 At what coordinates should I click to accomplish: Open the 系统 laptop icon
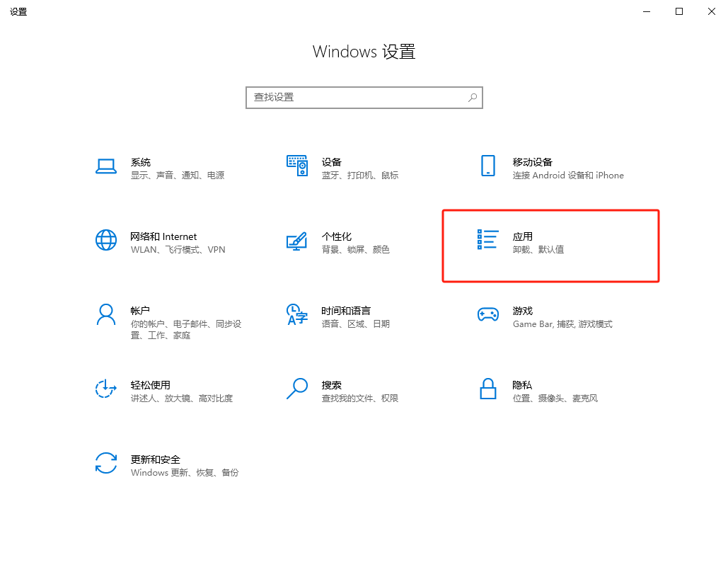pyautogui.click(x=106, y=166)
